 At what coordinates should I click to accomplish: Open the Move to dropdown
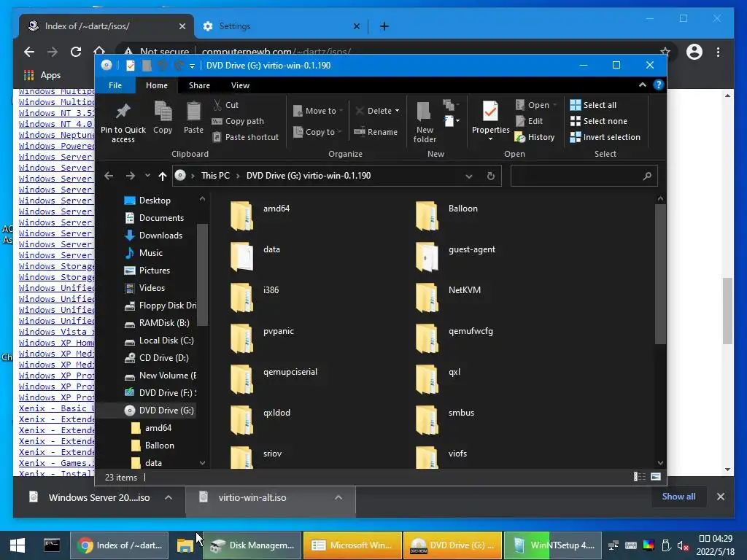tap(318, 111)
